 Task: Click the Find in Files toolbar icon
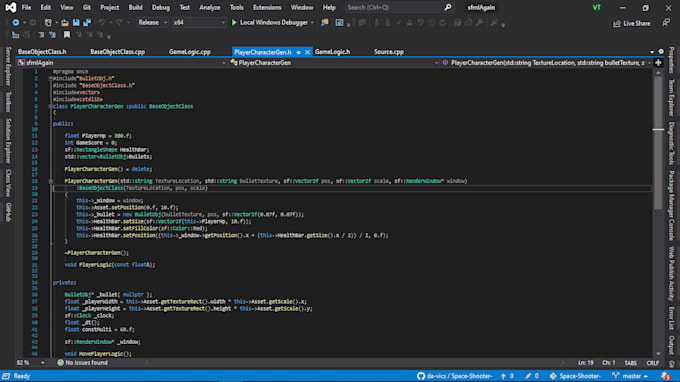(324, 23)
